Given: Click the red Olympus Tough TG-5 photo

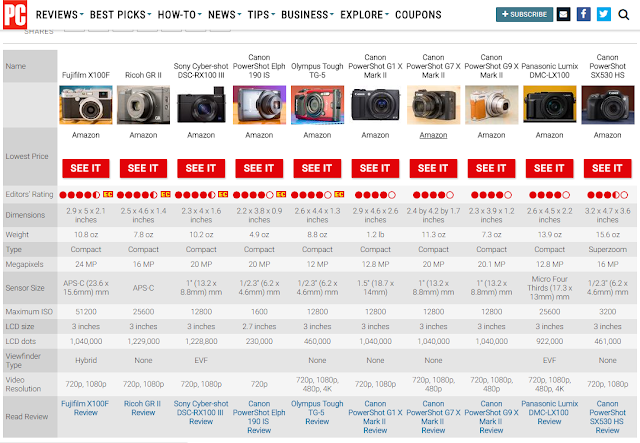Looking at the screenshot, I should 317,105.
